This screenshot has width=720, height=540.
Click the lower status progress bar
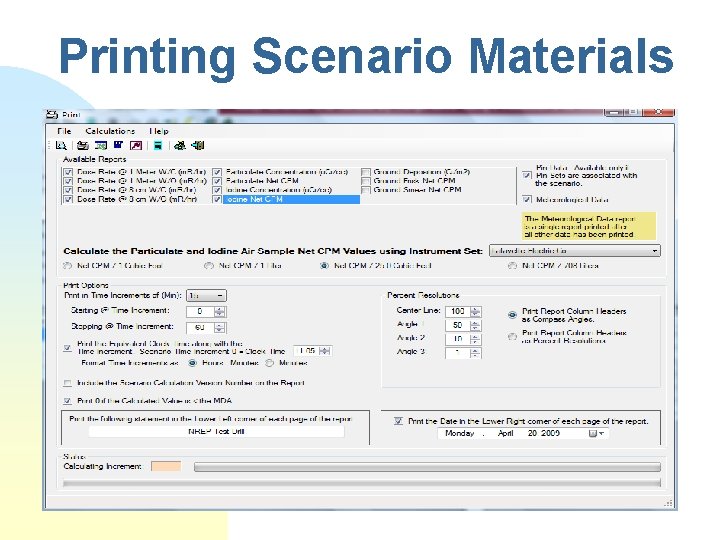click(x=361, y=483)
